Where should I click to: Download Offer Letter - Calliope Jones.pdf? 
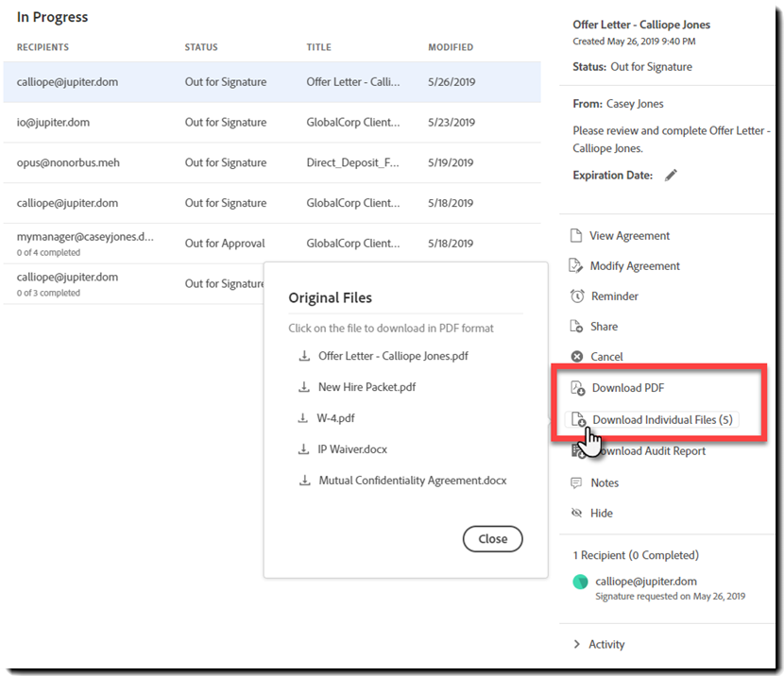[392, 356]
